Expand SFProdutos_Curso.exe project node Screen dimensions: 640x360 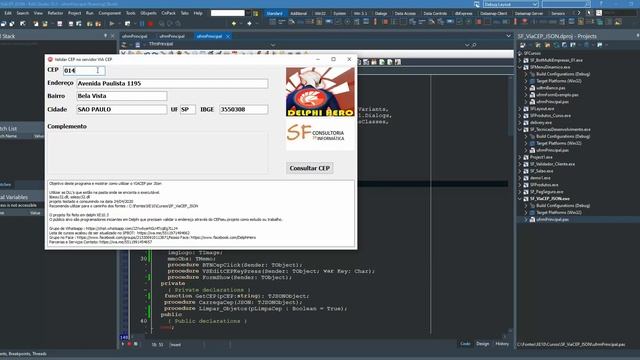click(x=520, y=116)
